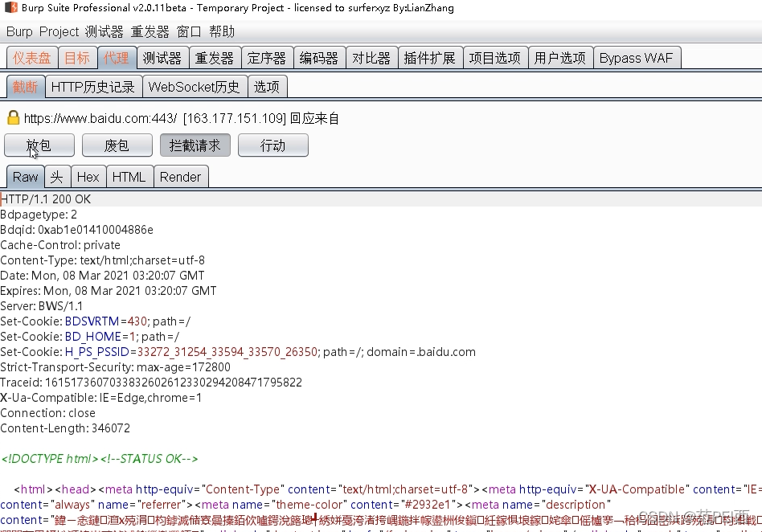This screenshot has height=532, width=762.
Task: Open the Bypass WAF tab
Action: 636,59
